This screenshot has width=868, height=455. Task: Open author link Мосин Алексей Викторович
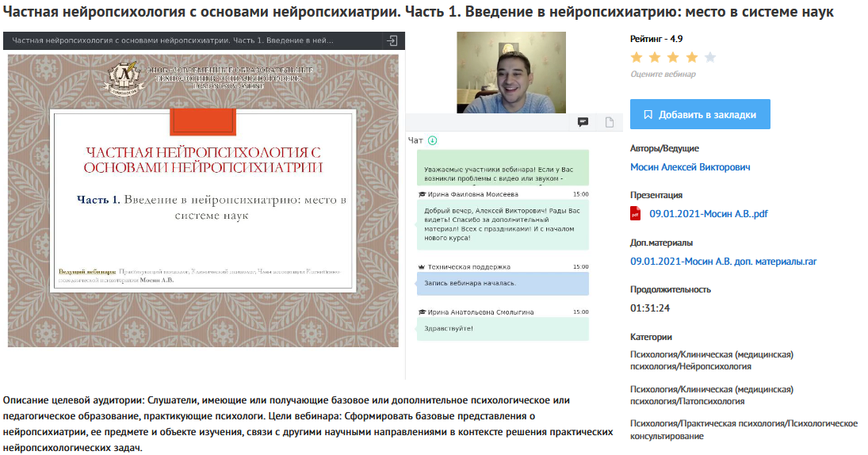(x=690, y=167)
